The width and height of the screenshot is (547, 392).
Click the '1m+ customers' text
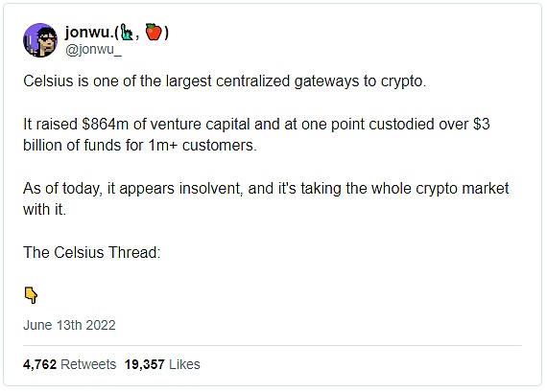pyautogui.click(x=202, y=146)
